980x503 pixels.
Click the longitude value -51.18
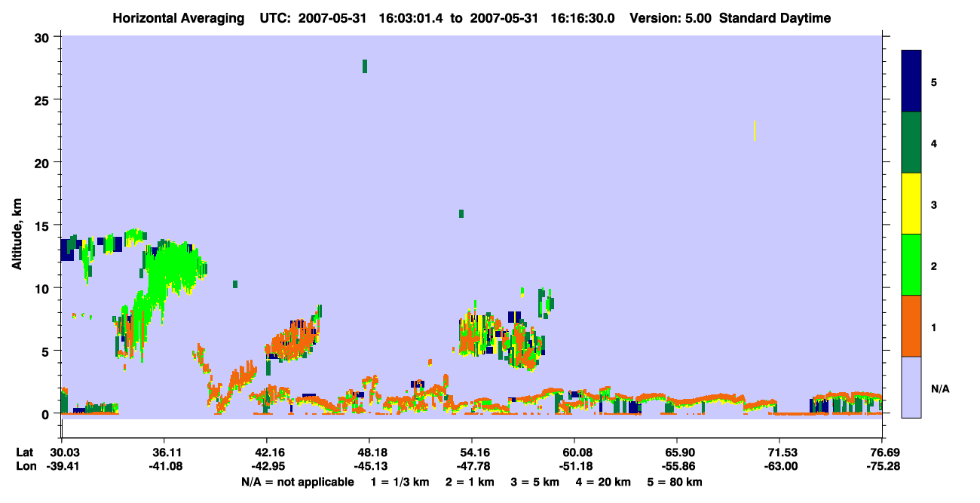tap(574, 466)
